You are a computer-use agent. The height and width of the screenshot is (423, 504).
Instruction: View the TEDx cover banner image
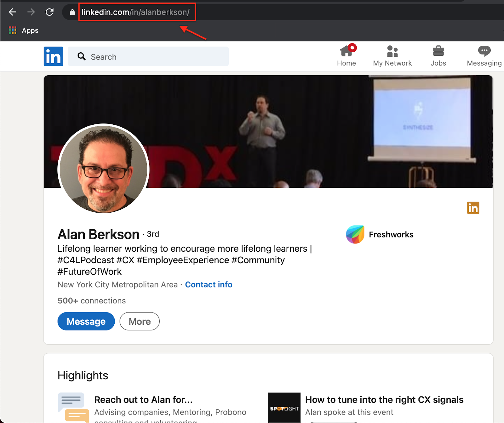pos(268,131)
